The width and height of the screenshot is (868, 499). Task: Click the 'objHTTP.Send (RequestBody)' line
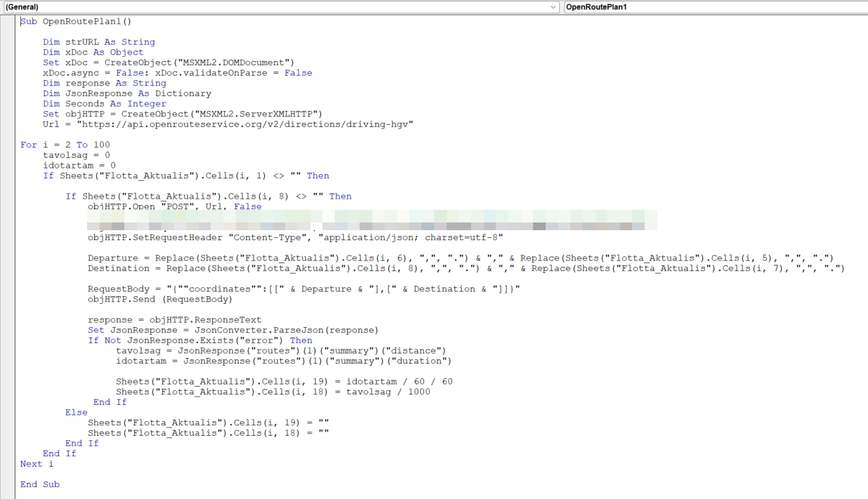(x=160, y=299)
